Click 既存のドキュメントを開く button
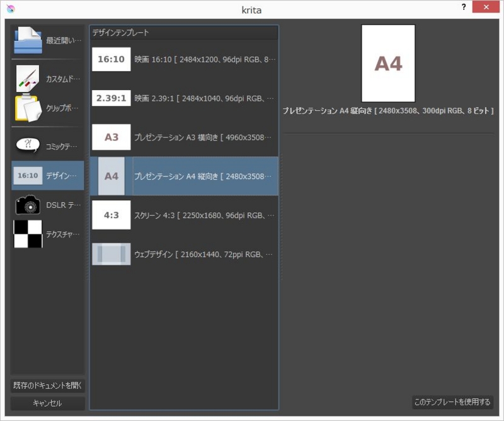Image resolution: width=504 pixels, height=421 pixels. pyautogui.click(x=48, y=385)
